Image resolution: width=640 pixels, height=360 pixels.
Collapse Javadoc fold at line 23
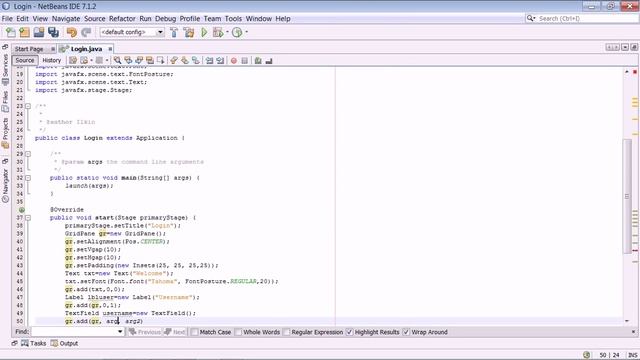pos(28,106)
